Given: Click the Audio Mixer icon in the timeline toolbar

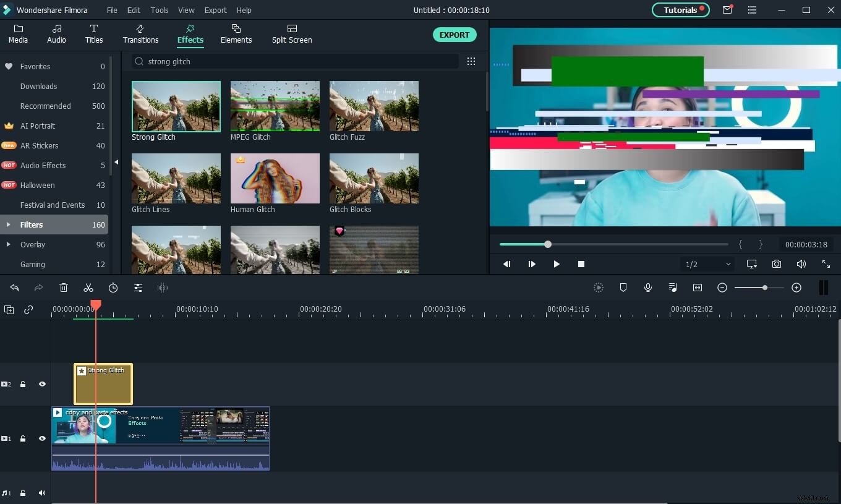Looking at the screenshot, I should pos(673,288).
